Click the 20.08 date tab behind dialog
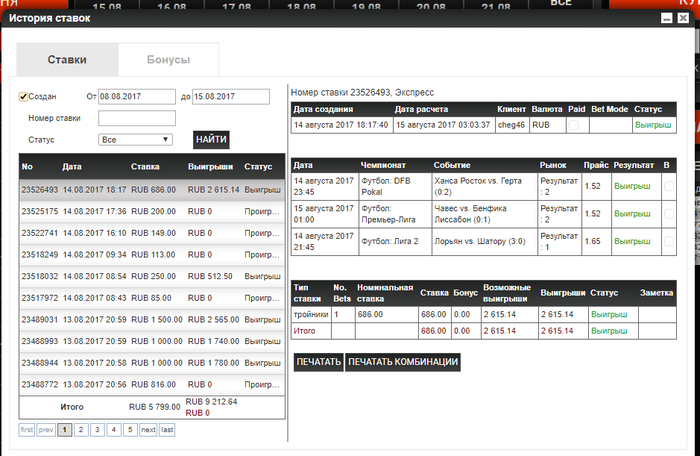 431,6
